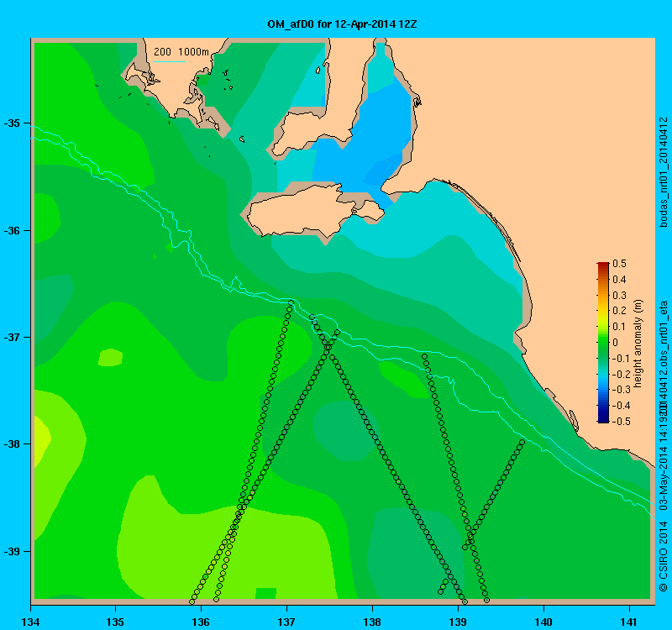Select the 200 1000m depth contour legend text
672x630 pixels.
click(x=181, y=52)
